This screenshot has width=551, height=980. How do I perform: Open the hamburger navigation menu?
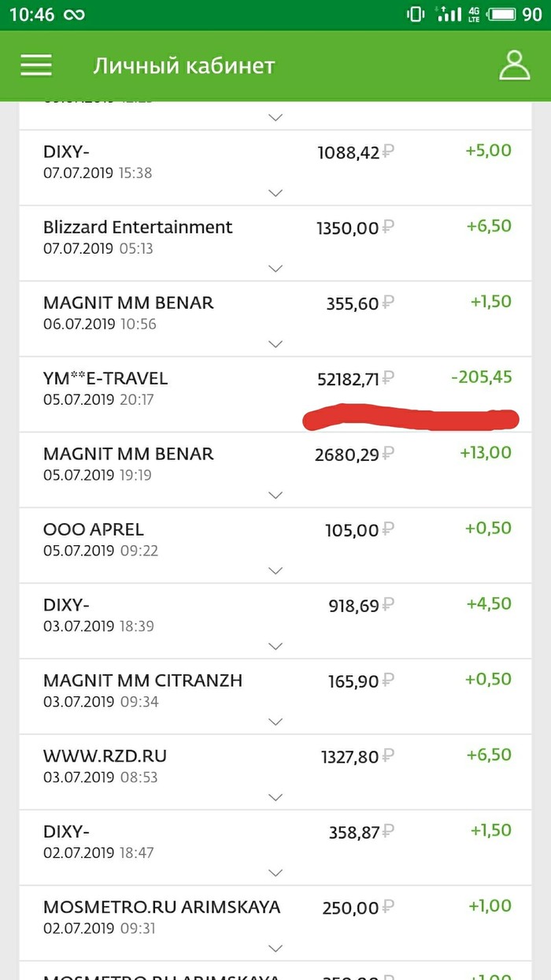36,65
